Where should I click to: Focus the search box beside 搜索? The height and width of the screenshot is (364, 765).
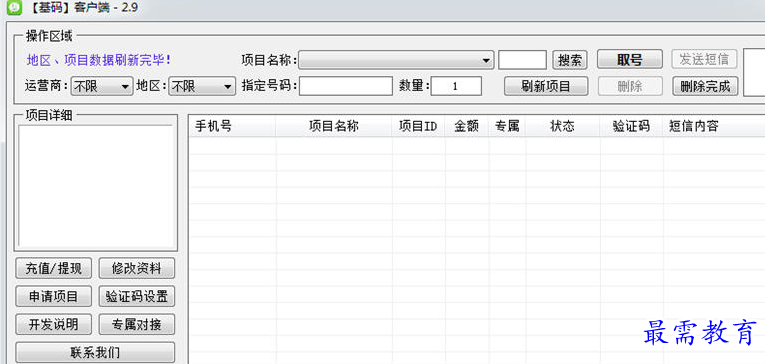523,60
